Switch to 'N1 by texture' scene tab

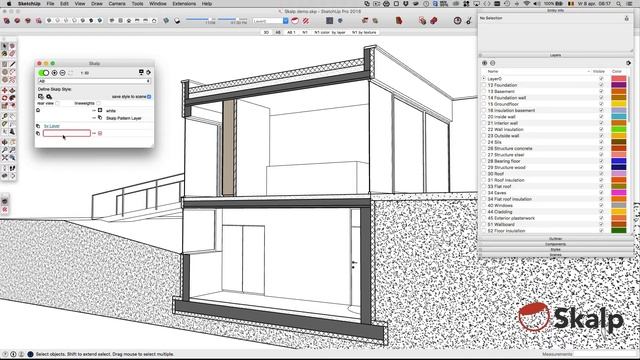click(x=364, y=32)
